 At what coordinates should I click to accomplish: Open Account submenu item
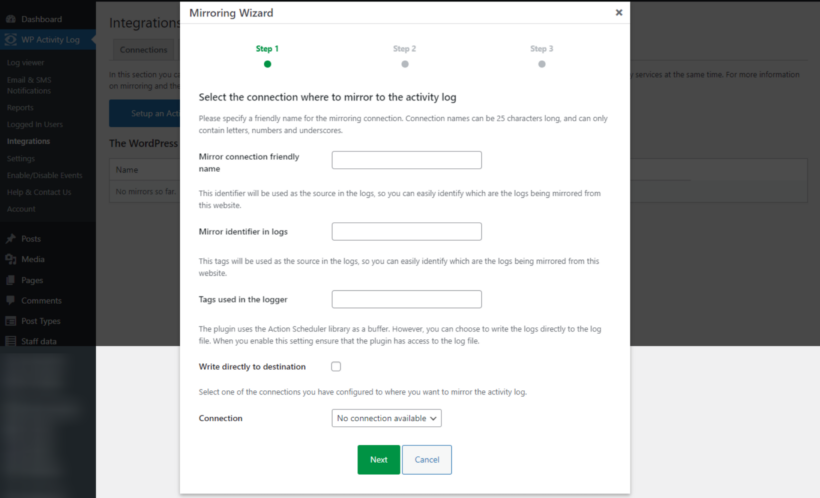[x=21, y=209]
